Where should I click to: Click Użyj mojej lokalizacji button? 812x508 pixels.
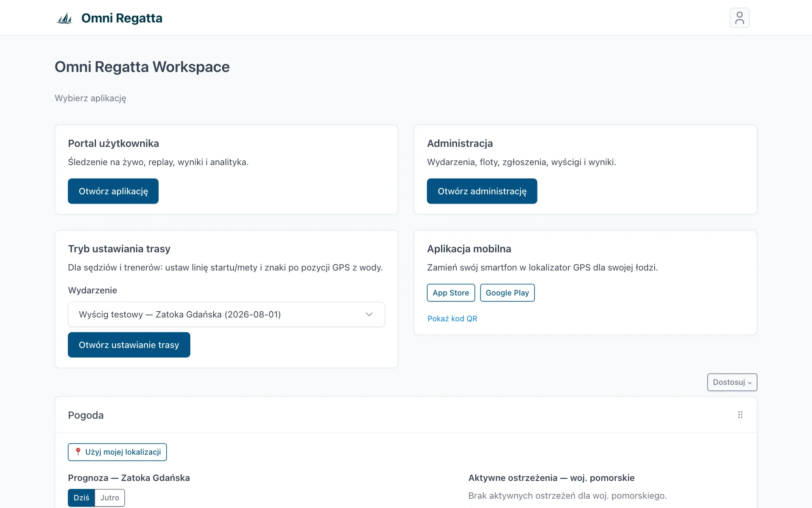(x=117, y=452)
